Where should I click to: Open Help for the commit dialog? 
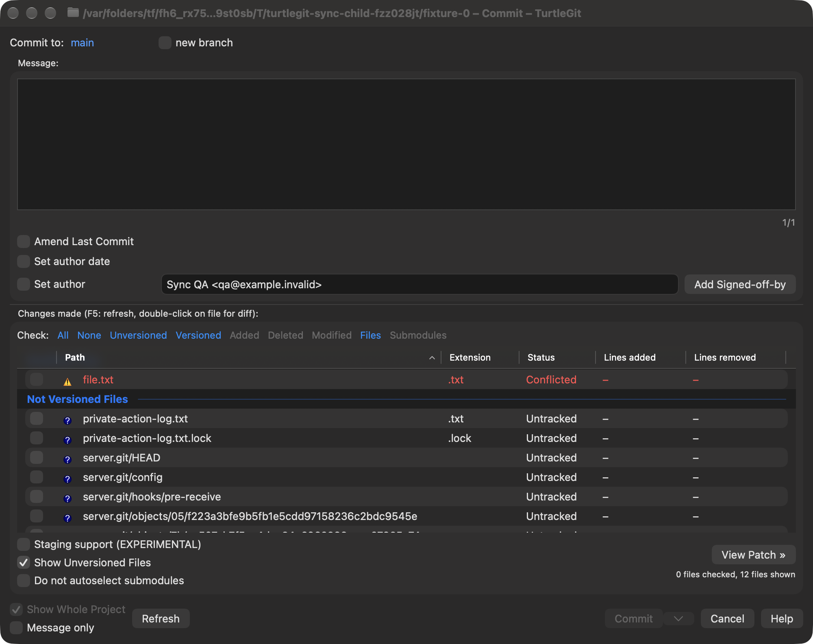782,619
